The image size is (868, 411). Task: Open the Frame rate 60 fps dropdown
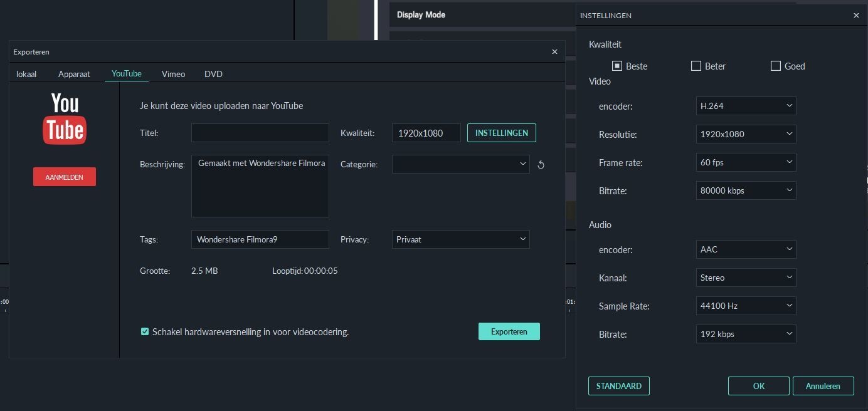tap(746, 162)
